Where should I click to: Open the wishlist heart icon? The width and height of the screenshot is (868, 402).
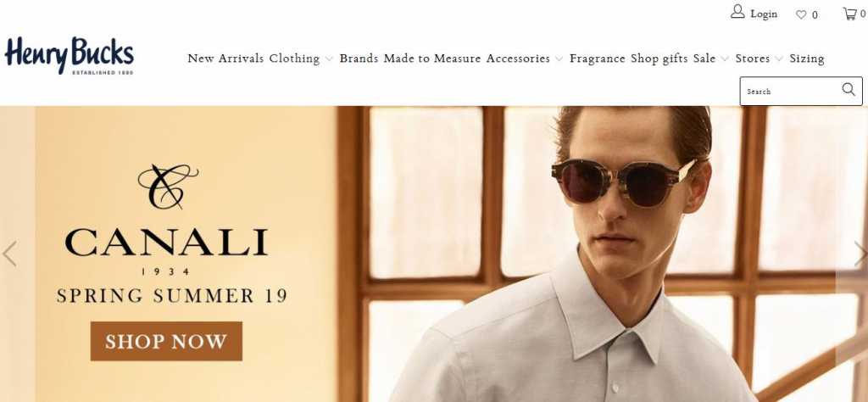[x=801, y=15]
